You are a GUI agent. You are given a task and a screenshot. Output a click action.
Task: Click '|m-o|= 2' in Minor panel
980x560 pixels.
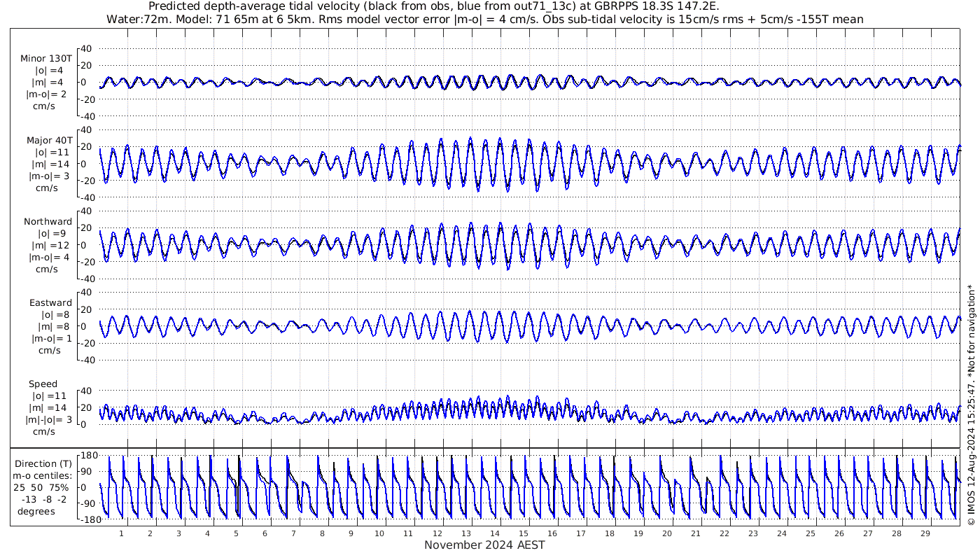(x=48, y=94)
